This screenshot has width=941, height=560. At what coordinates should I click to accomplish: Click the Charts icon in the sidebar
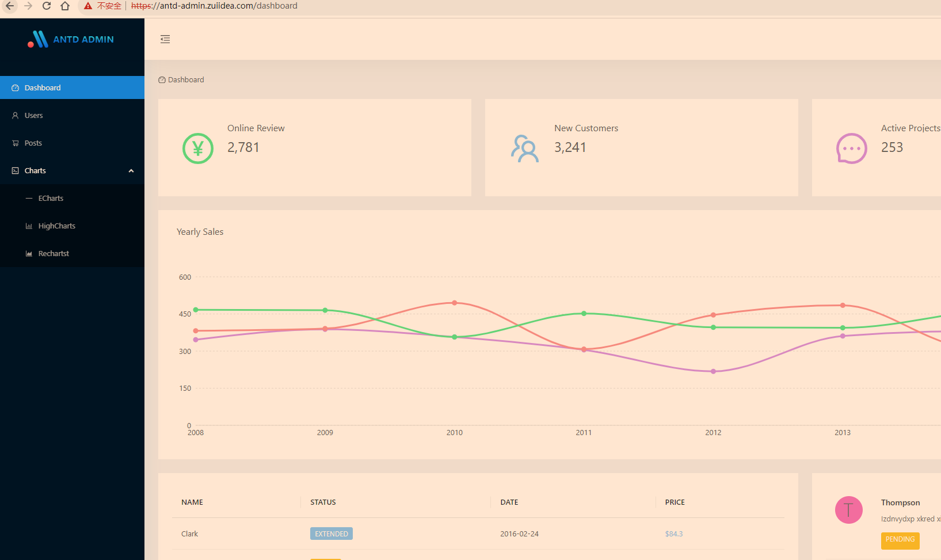(16, 171)
